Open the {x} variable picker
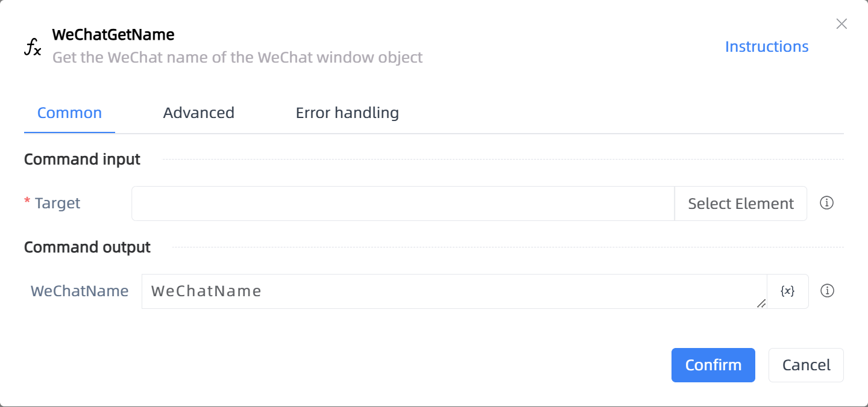 click(x=787, y=291)
